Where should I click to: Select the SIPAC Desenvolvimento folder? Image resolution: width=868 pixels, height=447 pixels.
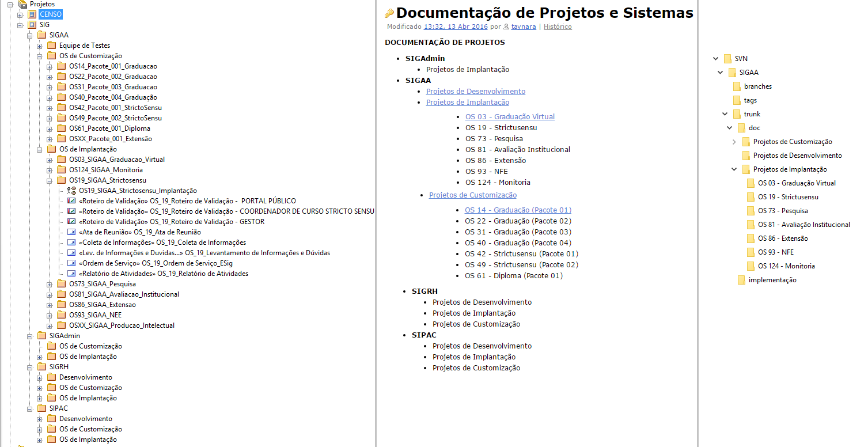(x=85, y=419)
